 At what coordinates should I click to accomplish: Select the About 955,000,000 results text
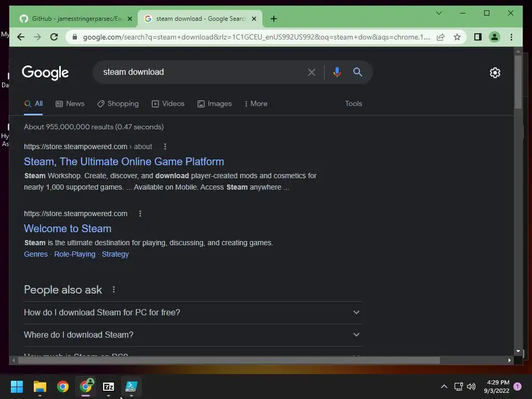pos(94,127)
